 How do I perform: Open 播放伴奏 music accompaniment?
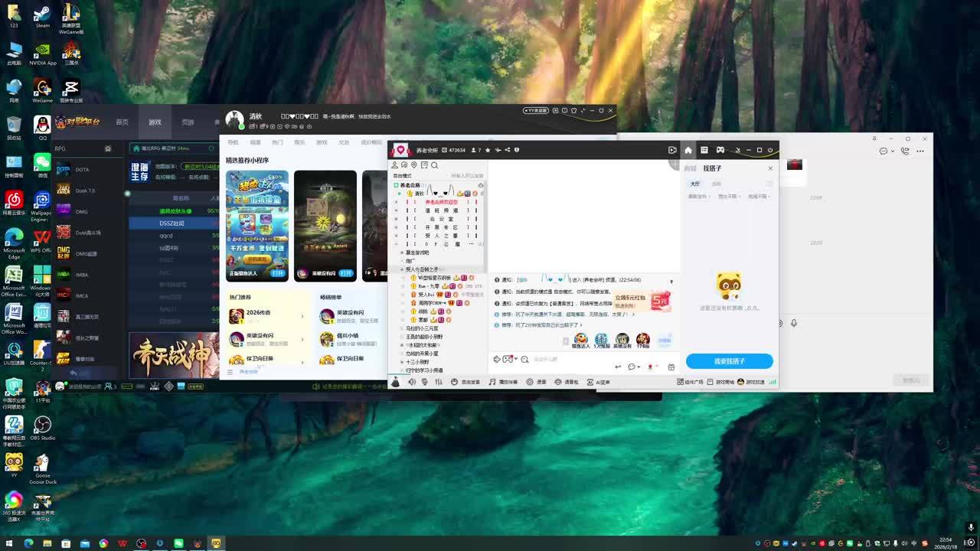click(503, 382)
